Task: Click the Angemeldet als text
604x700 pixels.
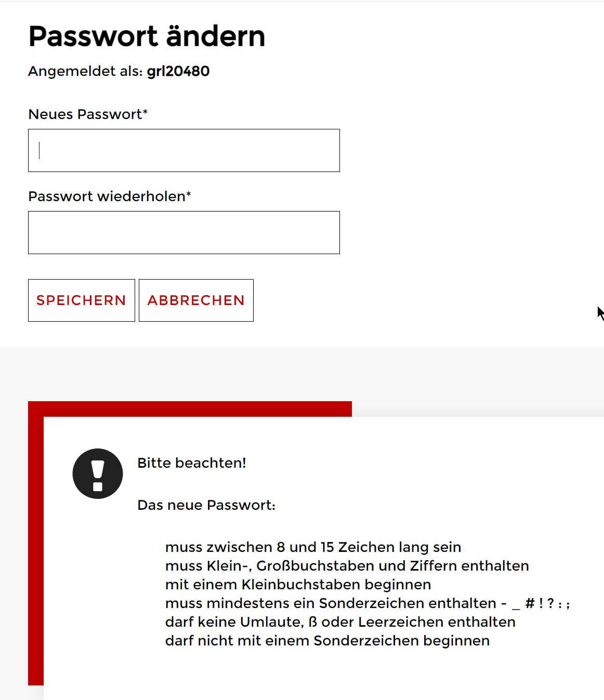Action: (x=85, y=71)
